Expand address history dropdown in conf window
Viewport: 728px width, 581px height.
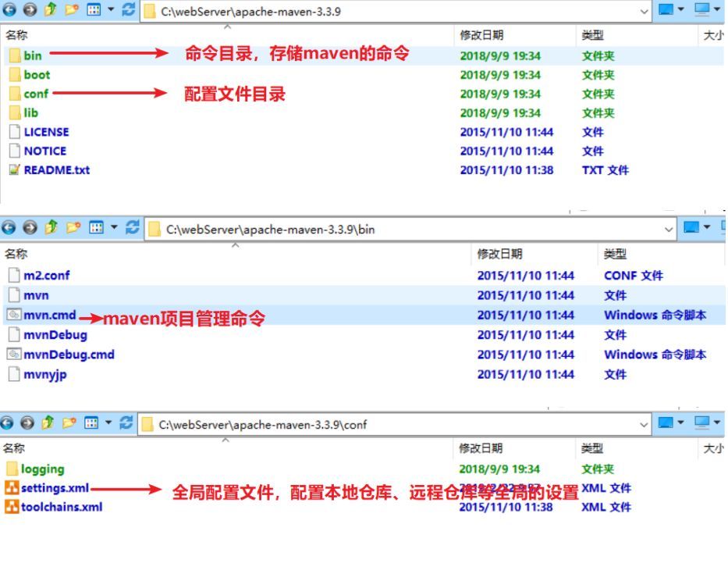644,425
